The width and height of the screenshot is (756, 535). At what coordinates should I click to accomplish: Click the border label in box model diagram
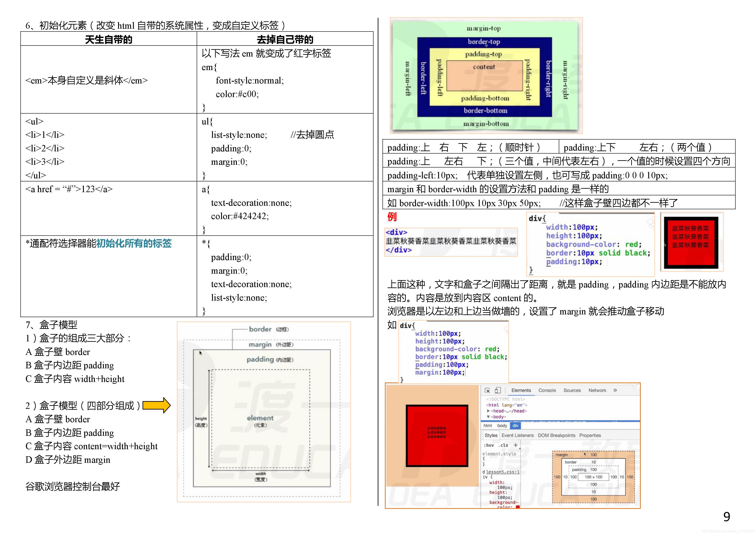[571, 462]
